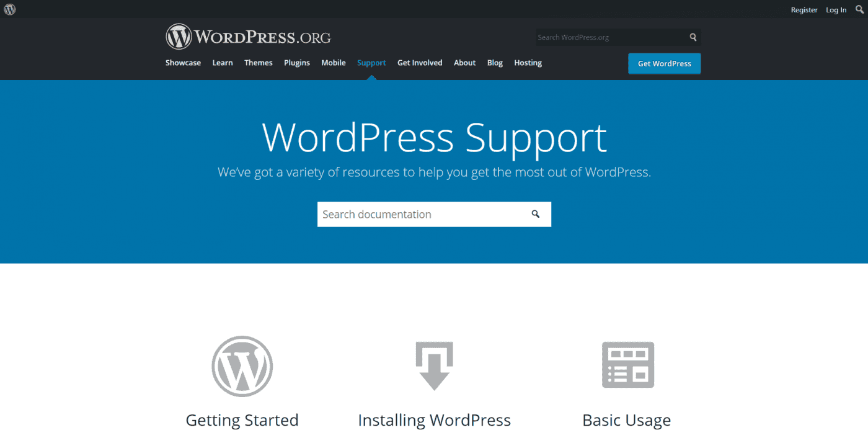Click the WordPress.org header logo
Viewport: 868px width, 430px height.
coord(248,37)
